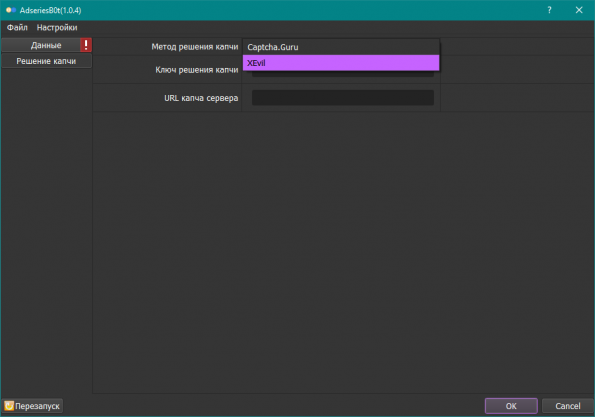Viewport: 595px width, 417px height.
Task: Confirm settings with the OK button
Action: (511, 406)
